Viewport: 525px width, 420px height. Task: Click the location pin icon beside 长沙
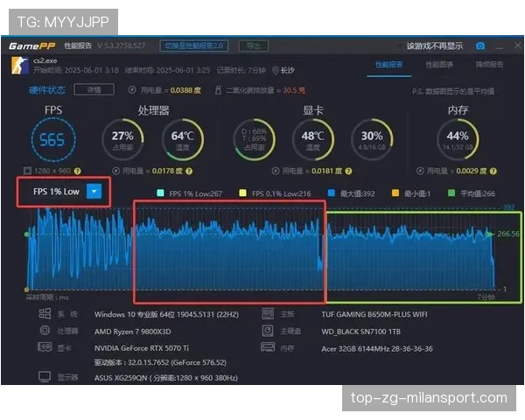(x=276, y=70)
